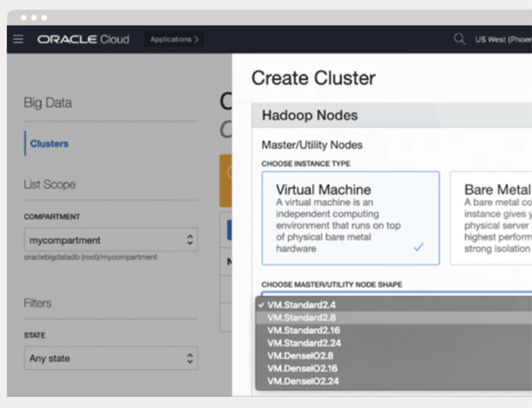Open the hamburger navigation menu

pyautogui.click(x=18, y=39)
